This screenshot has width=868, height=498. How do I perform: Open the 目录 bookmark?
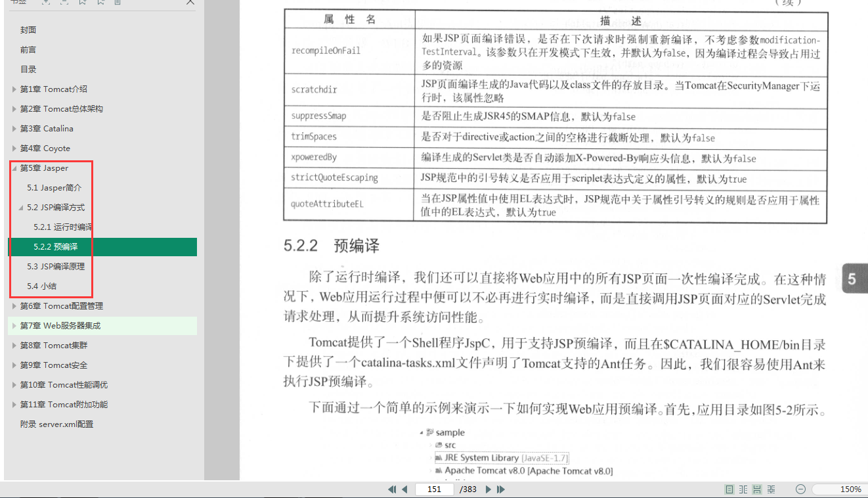[x=28, y=70]
